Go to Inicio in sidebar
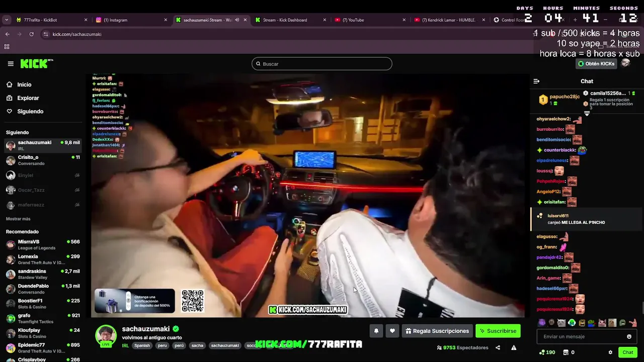The height and width of the screenshot is (362, 644). coord(24,84)
